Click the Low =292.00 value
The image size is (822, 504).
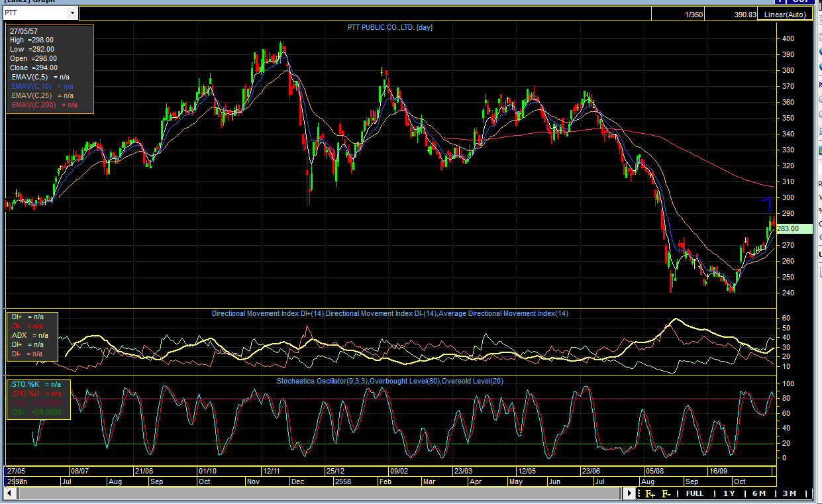32,49
